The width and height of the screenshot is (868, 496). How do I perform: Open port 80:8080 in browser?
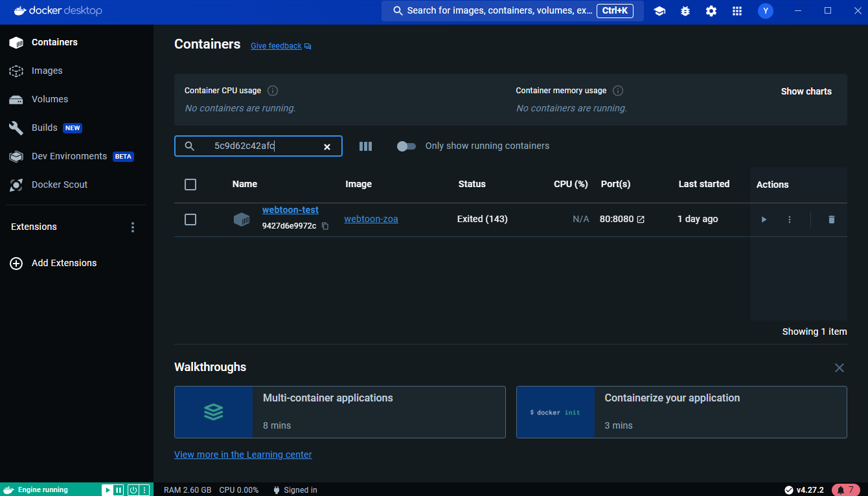click(641, 220)
